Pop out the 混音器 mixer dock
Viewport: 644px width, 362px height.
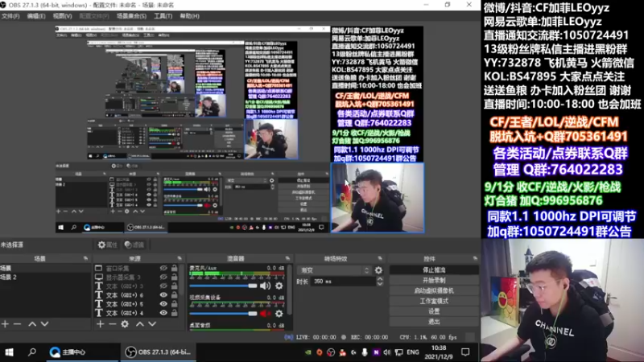pos(287,258)
